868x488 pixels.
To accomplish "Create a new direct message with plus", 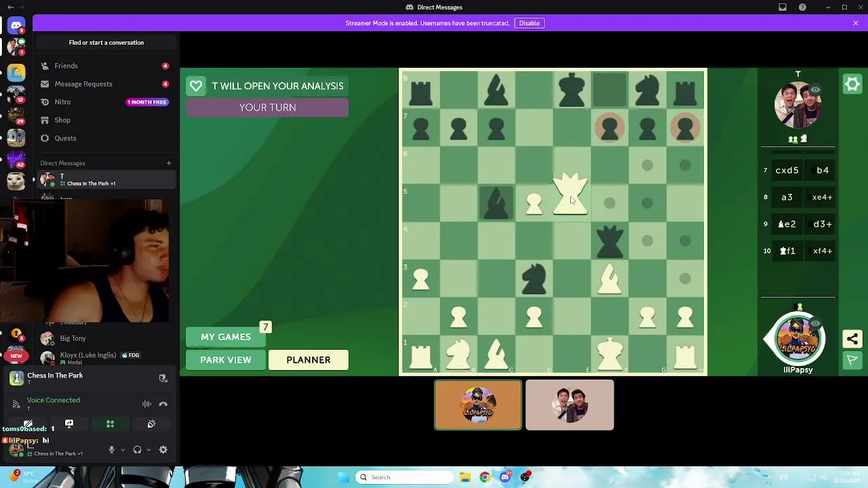I will [x=169, y=163].
